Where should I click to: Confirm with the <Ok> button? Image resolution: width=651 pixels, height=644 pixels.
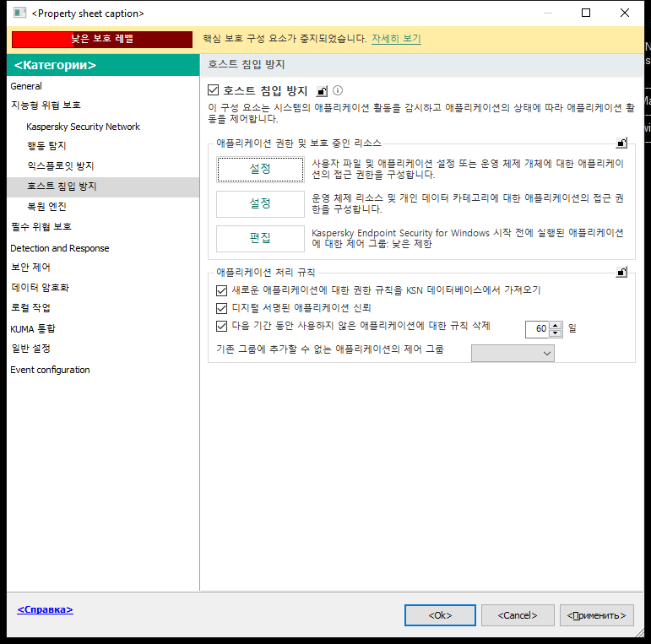tap(440, 615)
